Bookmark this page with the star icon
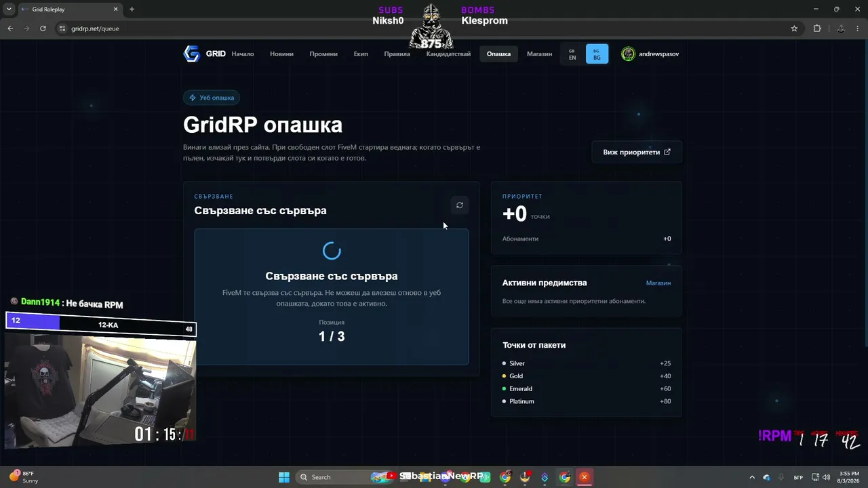The width and height of the screenshot is (868, 488). (x=794, y=28)
